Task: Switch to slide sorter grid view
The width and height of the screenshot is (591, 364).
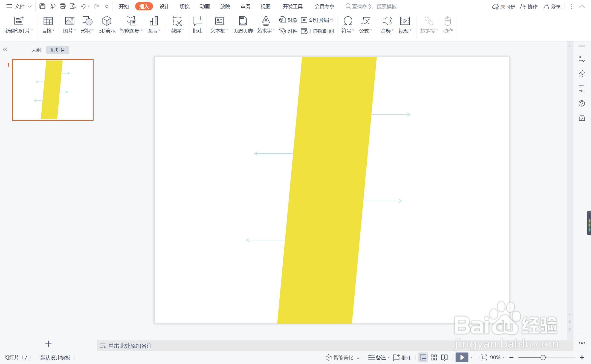Action: pyautogui.click(x=434, y=357)
